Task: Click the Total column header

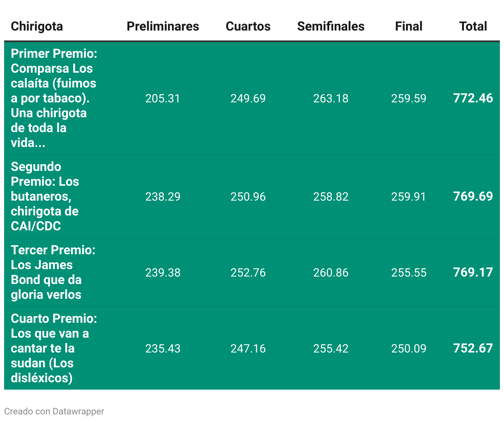Action: point(473,26)
